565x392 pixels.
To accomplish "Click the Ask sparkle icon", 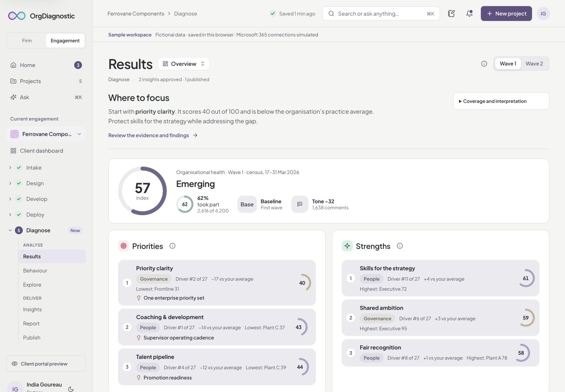I will pyautogui.click(x=13, y=97).
